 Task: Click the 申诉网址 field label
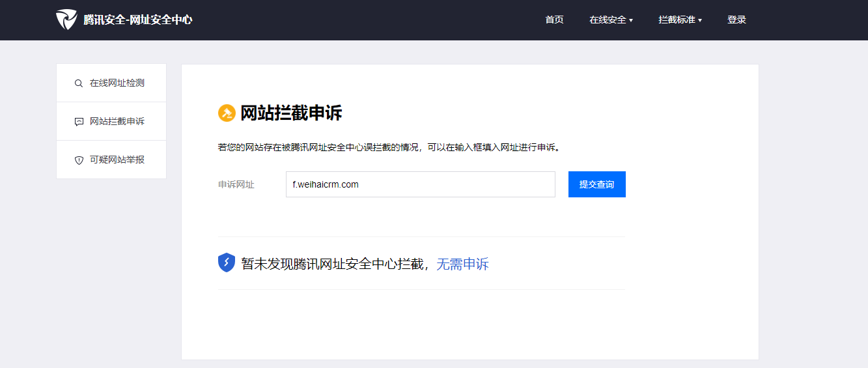(x=236, y=184)
